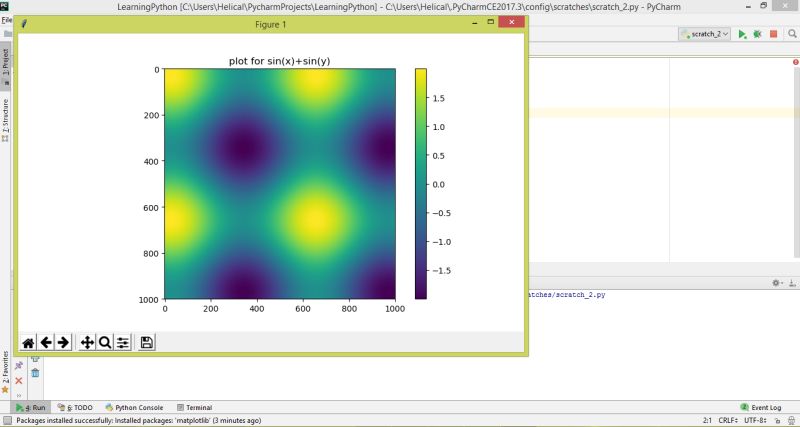The width and height of the screenshot is (800, 427).
Task: Click the UTF-8 encoding selector
Action: coord(755,421)
